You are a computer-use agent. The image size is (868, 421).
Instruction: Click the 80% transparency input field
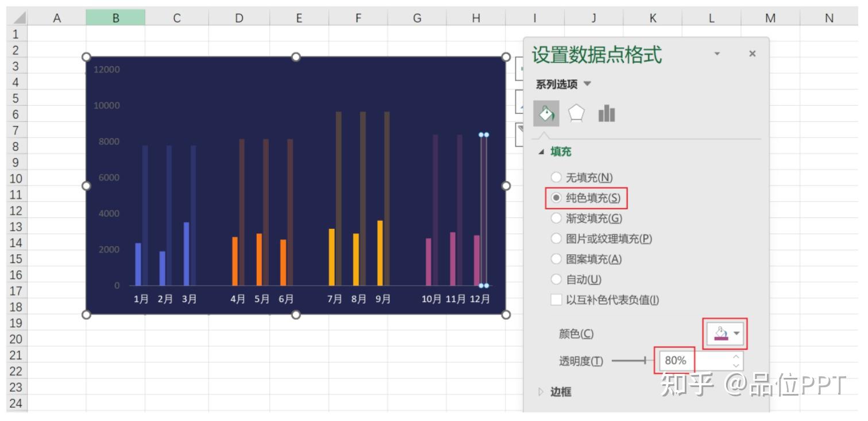677,361
